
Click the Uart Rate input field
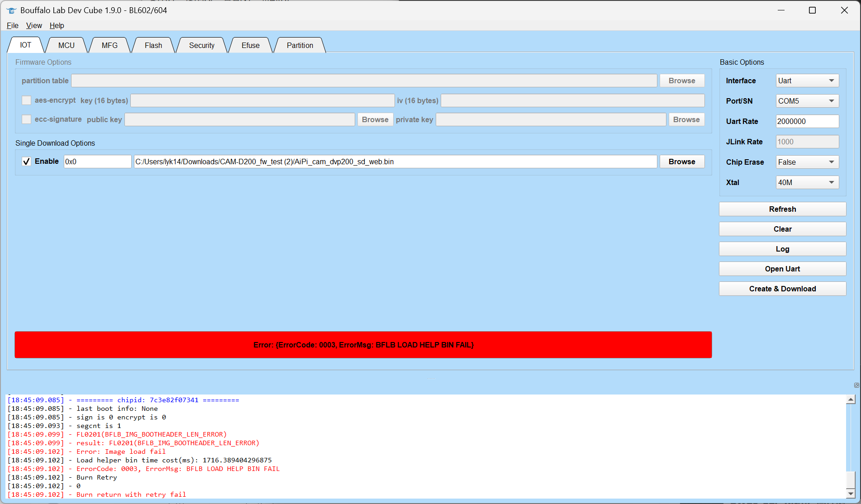(x=807, y=121)
